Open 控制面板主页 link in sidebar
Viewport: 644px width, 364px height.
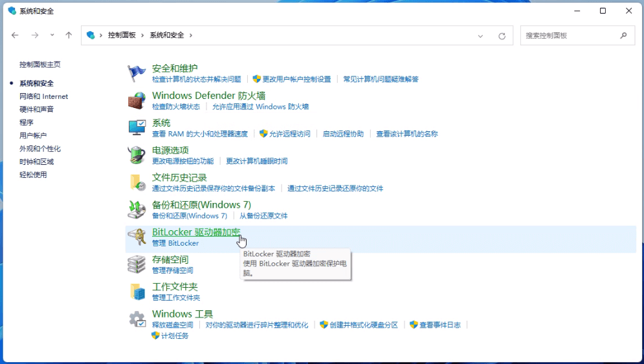39,65
